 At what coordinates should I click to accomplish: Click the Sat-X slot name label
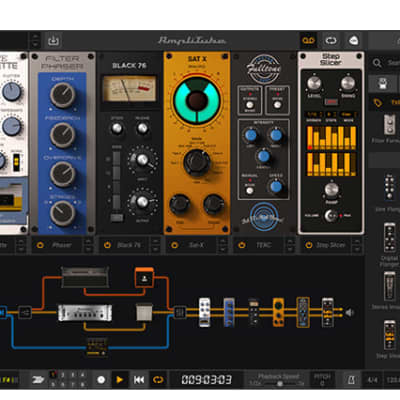[x=196, y=245]
